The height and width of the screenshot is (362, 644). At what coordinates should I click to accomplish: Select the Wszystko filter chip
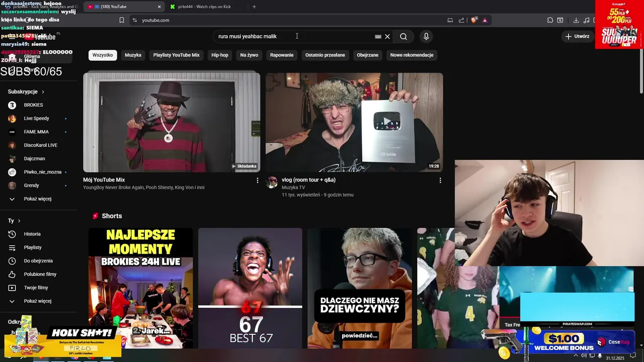103,55
